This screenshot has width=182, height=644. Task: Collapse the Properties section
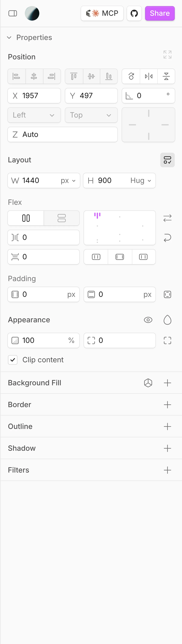click(x=9, y=38)
